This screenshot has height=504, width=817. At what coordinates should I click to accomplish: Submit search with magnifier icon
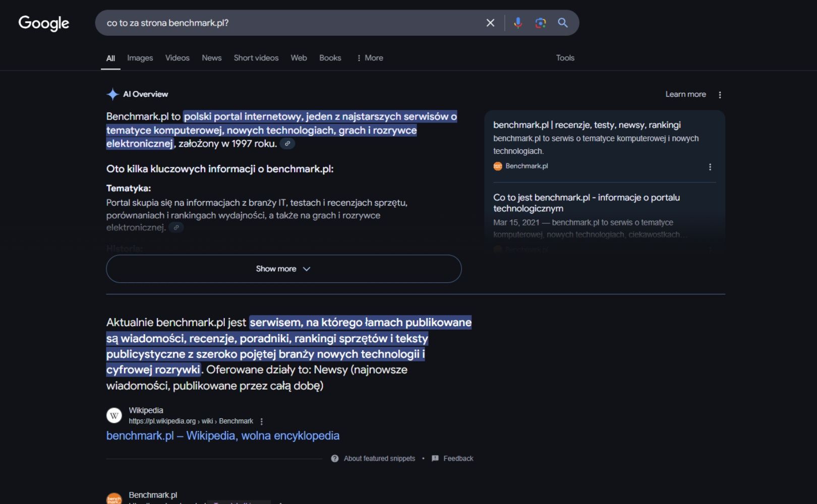tap(563, 23)
